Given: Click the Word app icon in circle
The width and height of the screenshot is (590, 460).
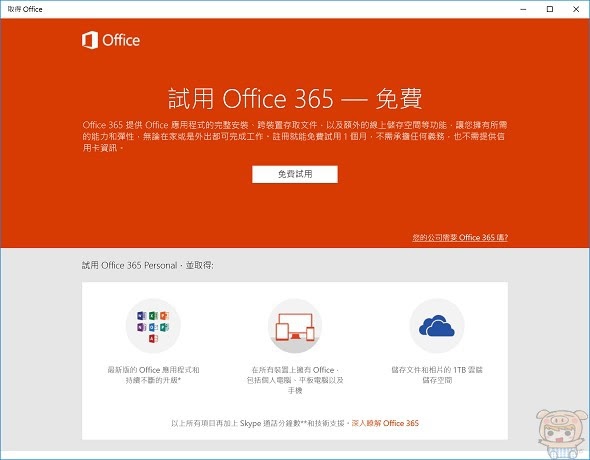Looking at the screenshot, I should (x=142, y=316).
